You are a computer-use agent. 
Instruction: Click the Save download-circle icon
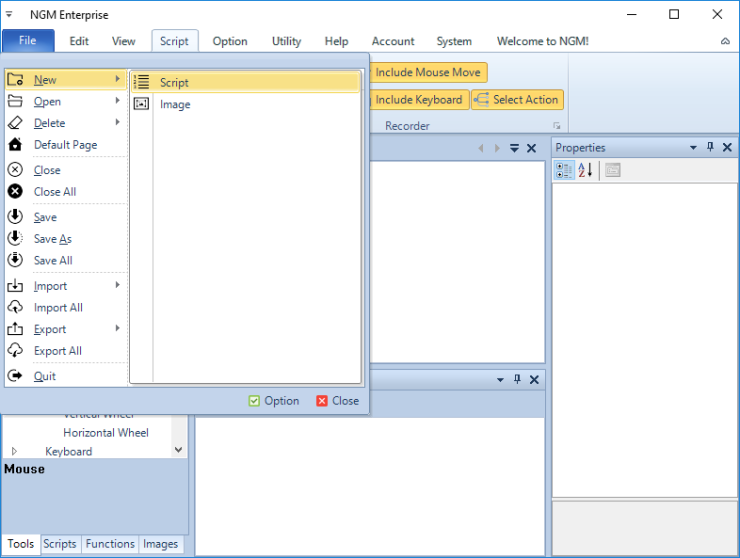[15, 217]
